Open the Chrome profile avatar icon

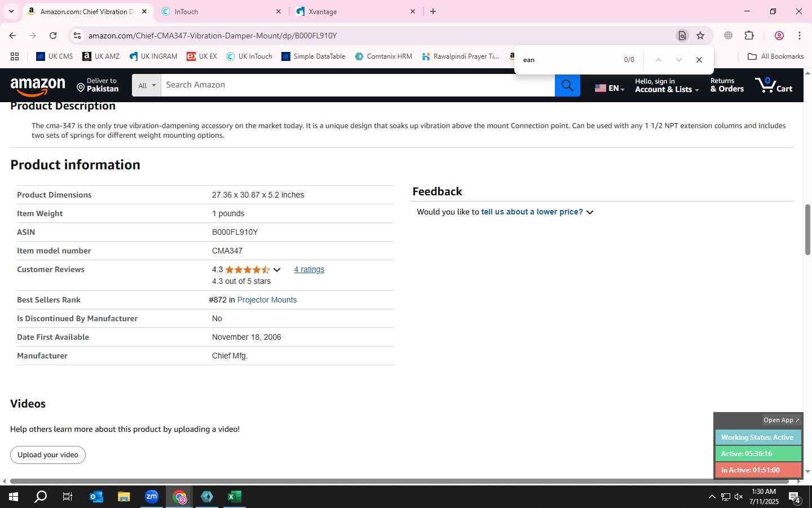point(779,36)
